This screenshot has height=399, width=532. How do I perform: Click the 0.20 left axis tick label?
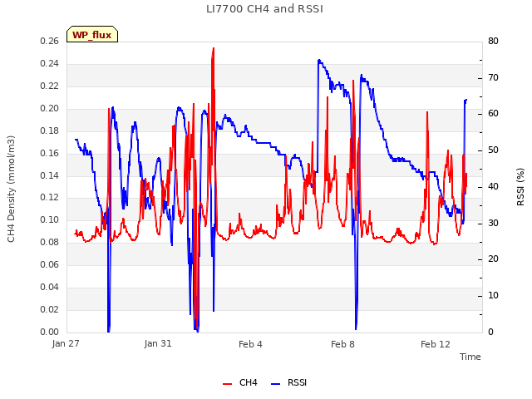tap(50, 108)
